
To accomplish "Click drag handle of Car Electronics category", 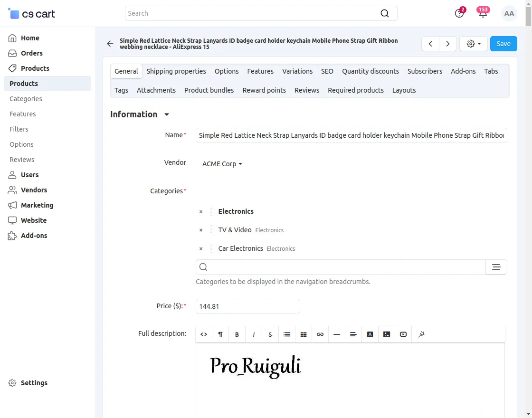I will (x=211, y=249).
